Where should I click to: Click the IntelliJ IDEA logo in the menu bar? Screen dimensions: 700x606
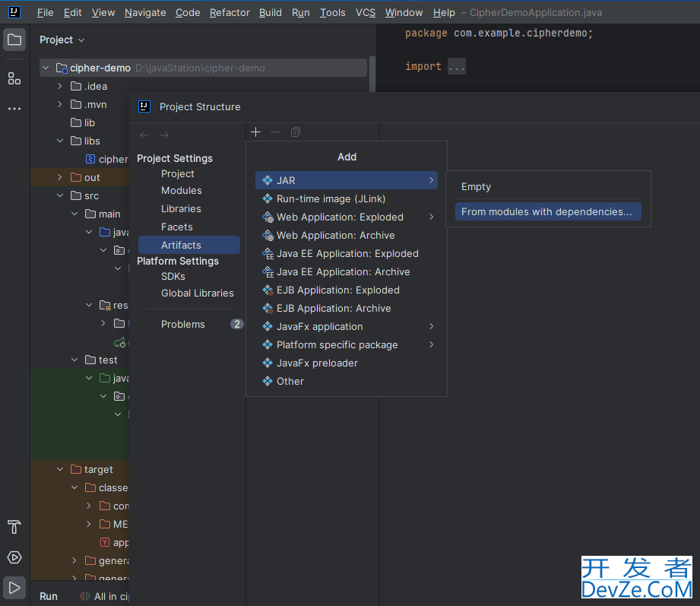point(14,12)
